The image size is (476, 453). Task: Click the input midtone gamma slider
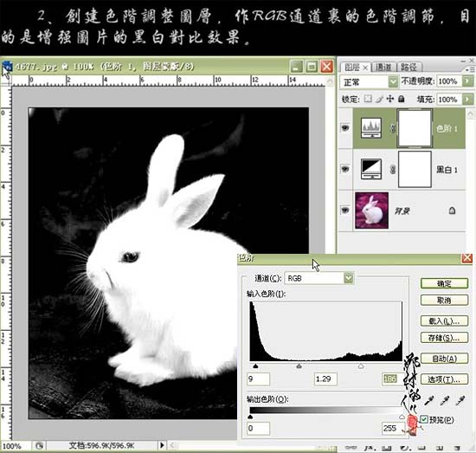299,366
